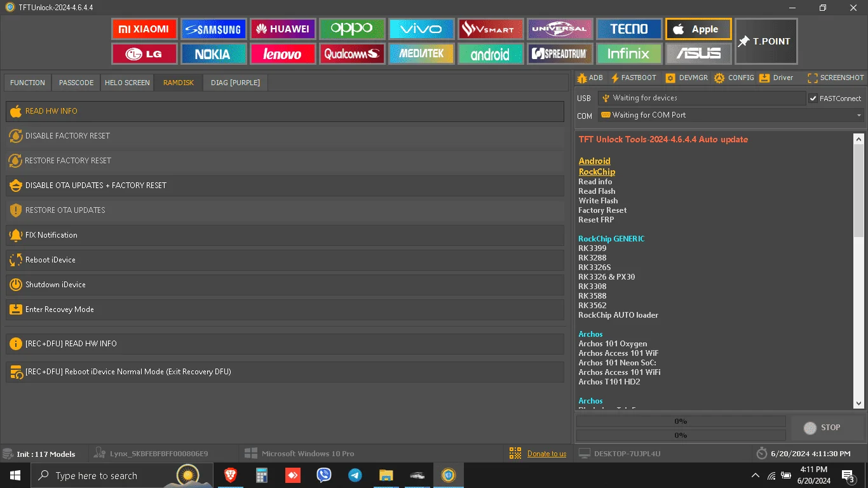Select the Xiaomi brand tile

[x=144, y=29]
